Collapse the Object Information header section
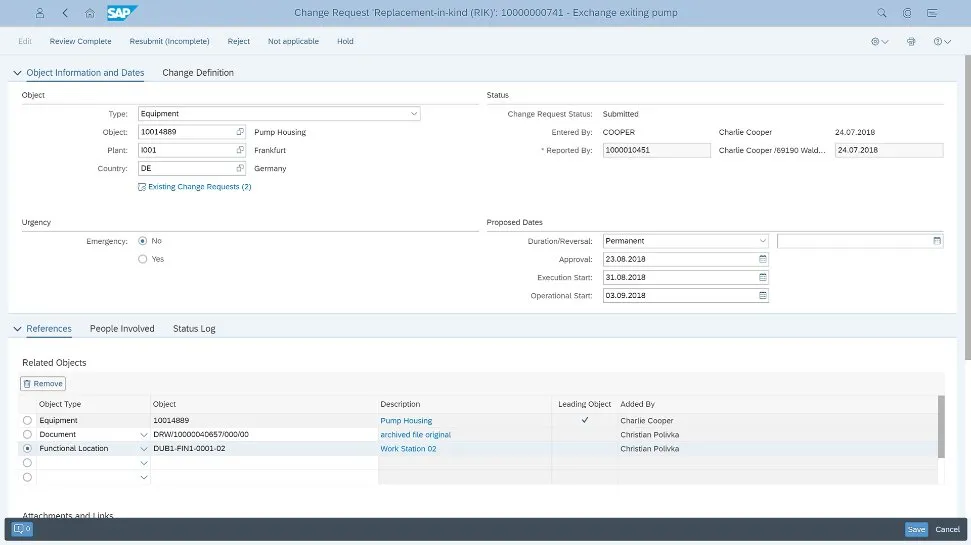 [16, 73]
